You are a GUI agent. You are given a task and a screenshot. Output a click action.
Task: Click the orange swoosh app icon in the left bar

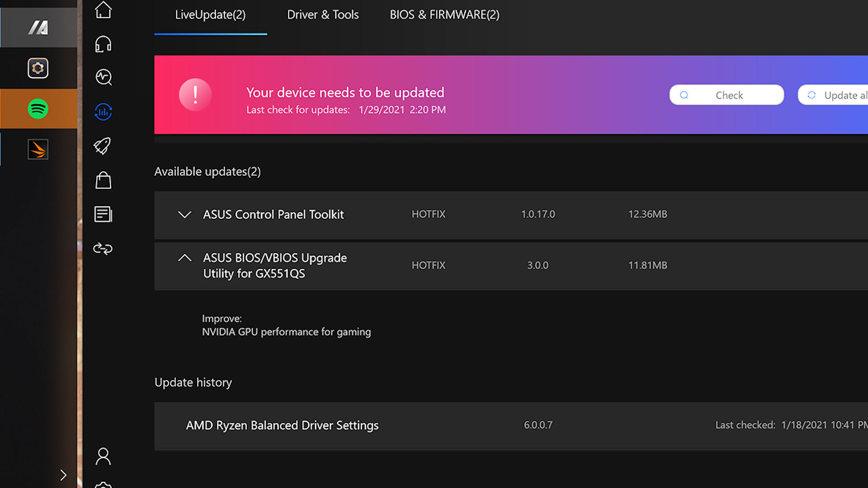click(x=38, y=149)
